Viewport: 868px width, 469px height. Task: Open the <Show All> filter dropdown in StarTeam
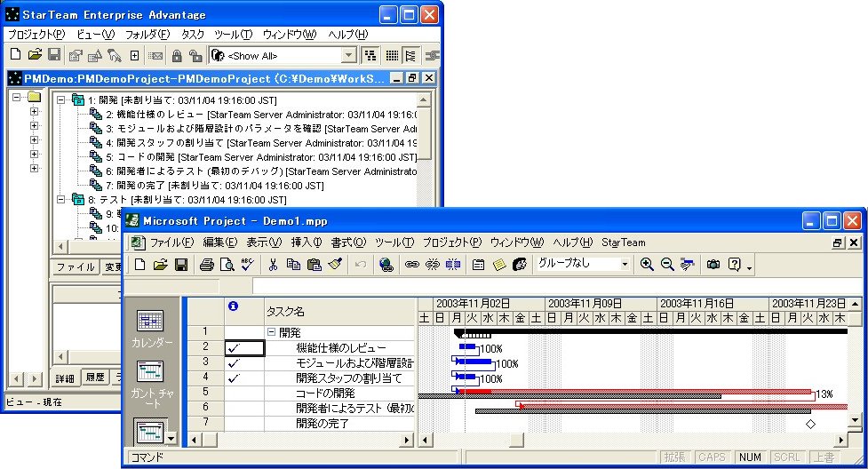(x=348, y=55)
